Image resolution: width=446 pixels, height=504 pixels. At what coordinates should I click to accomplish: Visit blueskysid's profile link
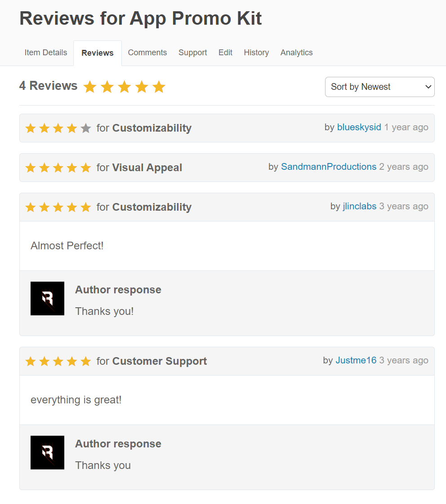(x=359, y=127)
